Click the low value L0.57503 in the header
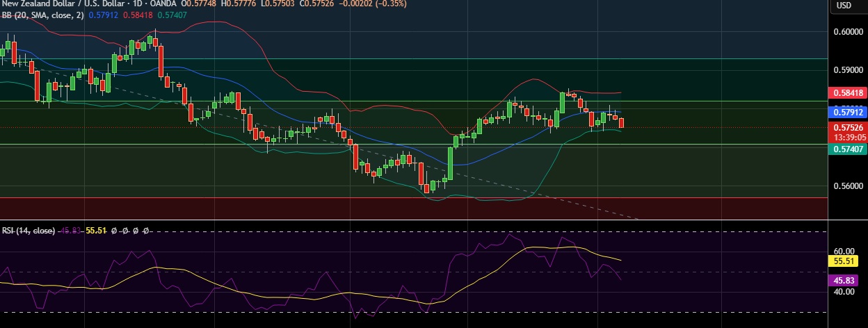Image resolution: width=868 pixels, height=328 pixels. point(277,3)
